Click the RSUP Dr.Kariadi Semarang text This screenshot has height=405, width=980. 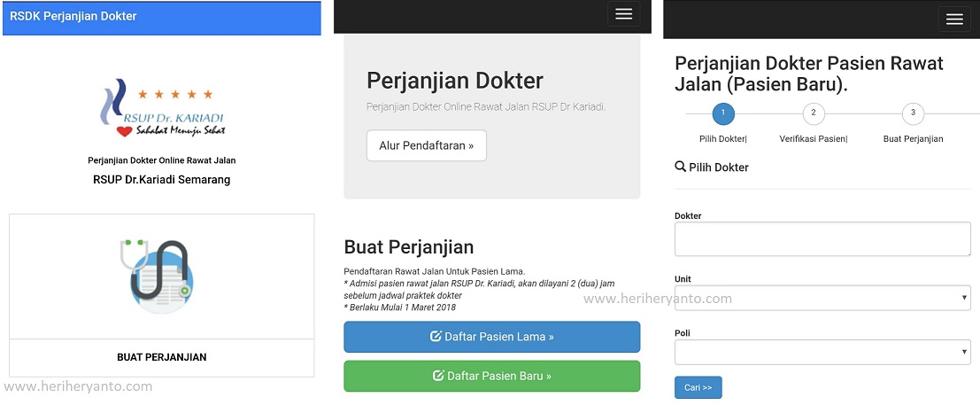click(x=162, y=180)
